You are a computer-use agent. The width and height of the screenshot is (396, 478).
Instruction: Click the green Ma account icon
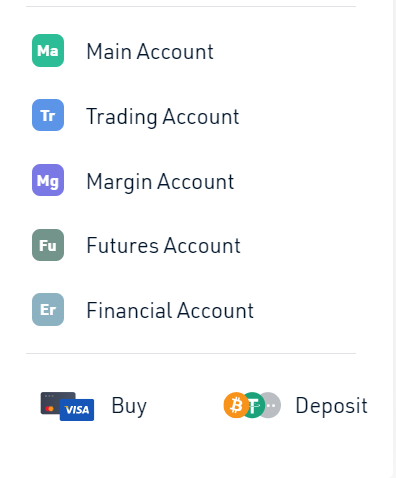click(48, 51)
